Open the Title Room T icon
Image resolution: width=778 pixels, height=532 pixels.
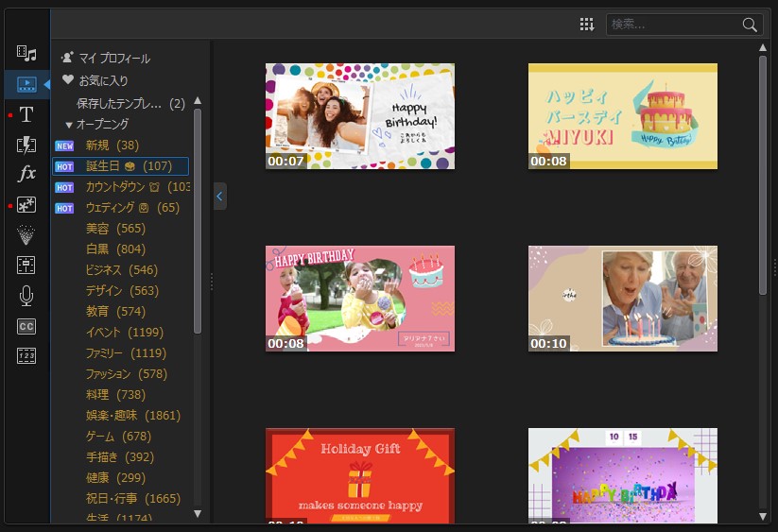click(26, 114)
